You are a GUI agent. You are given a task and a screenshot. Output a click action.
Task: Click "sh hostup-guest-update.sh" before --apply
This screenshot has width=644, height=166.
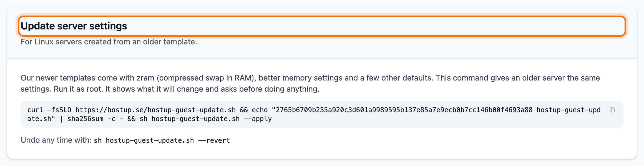(190, 119)
